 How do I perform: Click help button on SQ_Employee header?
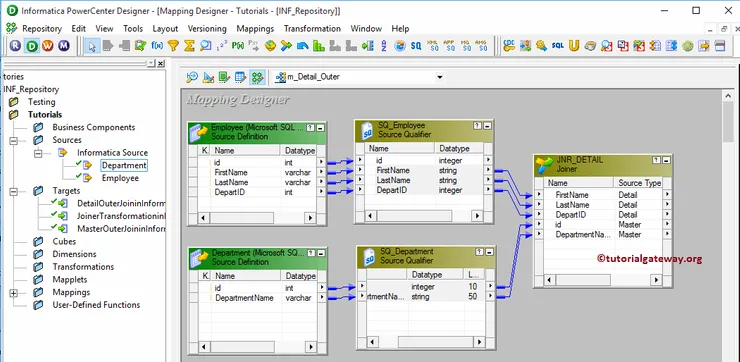(478, 126)
